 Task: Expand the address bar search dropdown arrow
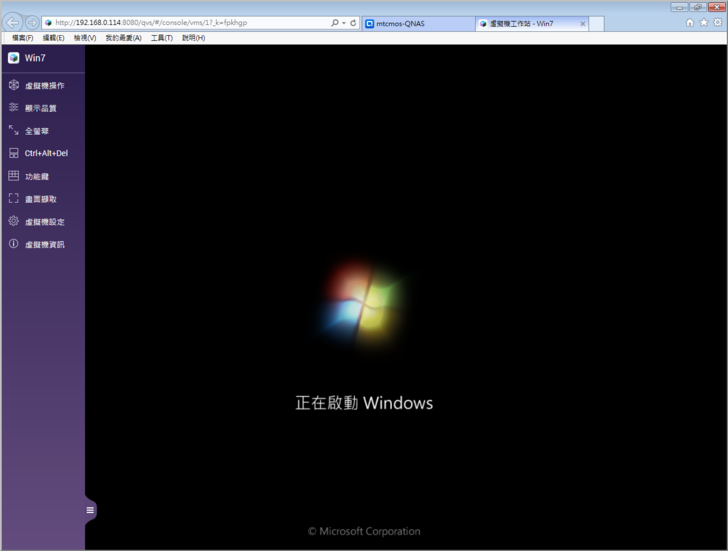343,22
